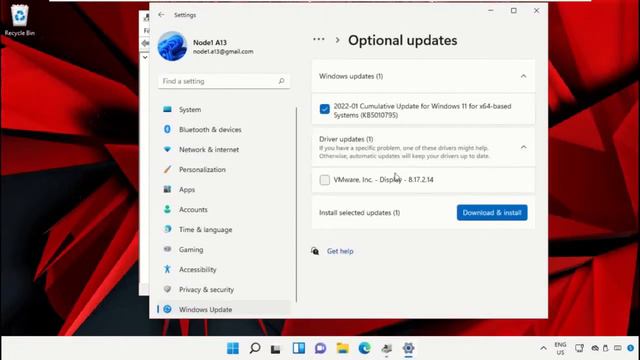The image size is (640, 360).
Task: Click the Accessibility figure icon
Action: 167,269
